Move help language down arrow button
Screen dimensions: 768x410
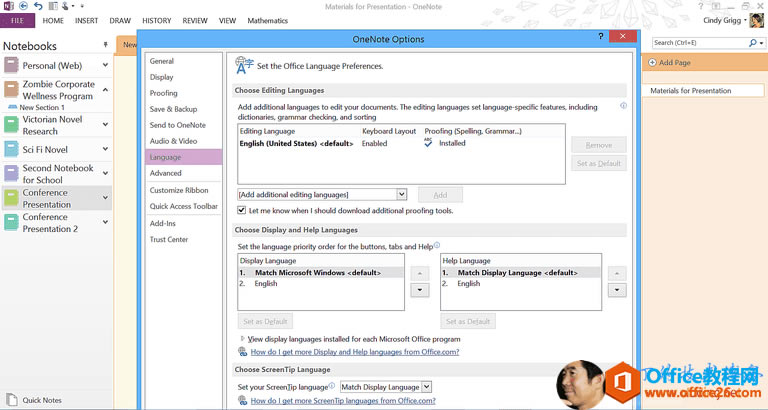(617, 290)
